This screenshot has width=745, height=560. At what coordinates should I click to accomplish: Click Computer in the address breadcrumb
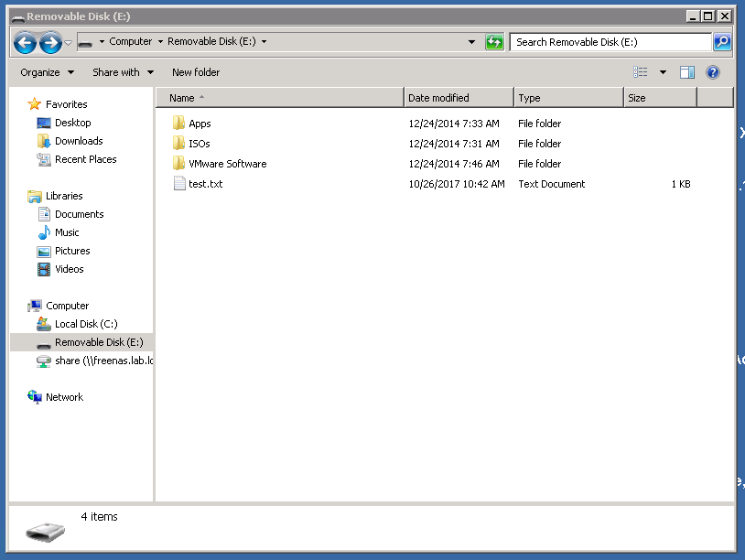click(130, 42)
